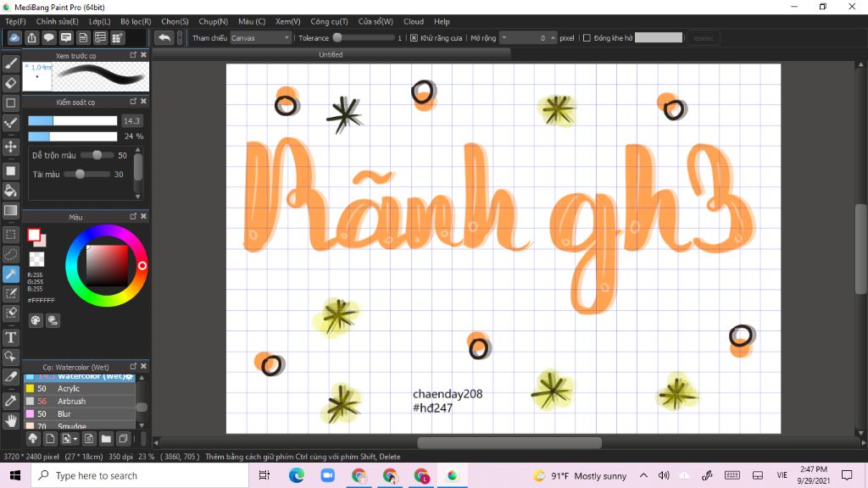Select the Eraser tool

click(x=10, y=83)
